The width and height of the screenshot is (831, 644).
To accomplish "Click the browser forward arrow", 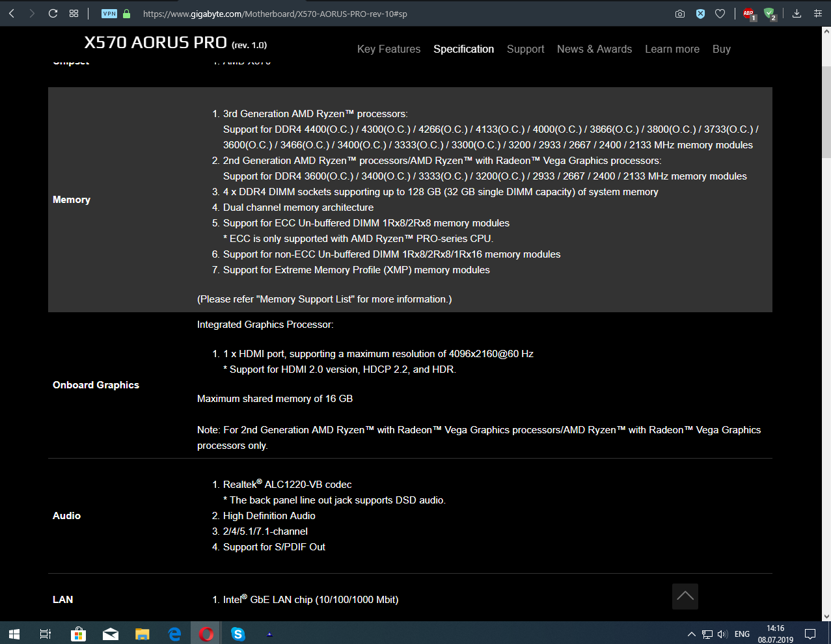I will pos(32,13).
